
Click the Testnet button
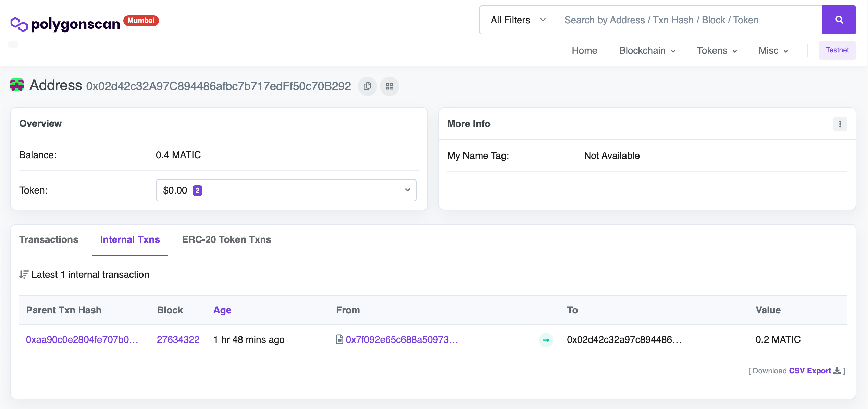(x=837, y=50)
